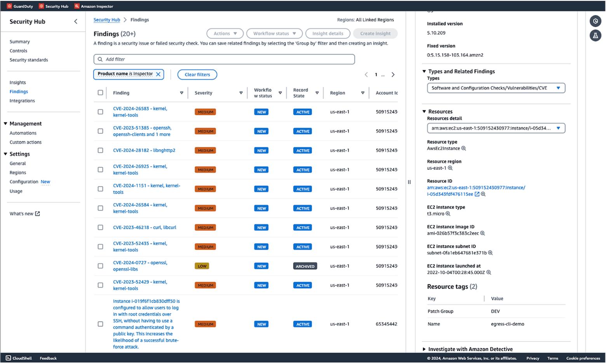Open Automations in sidebar

click(x=23, y=133)
